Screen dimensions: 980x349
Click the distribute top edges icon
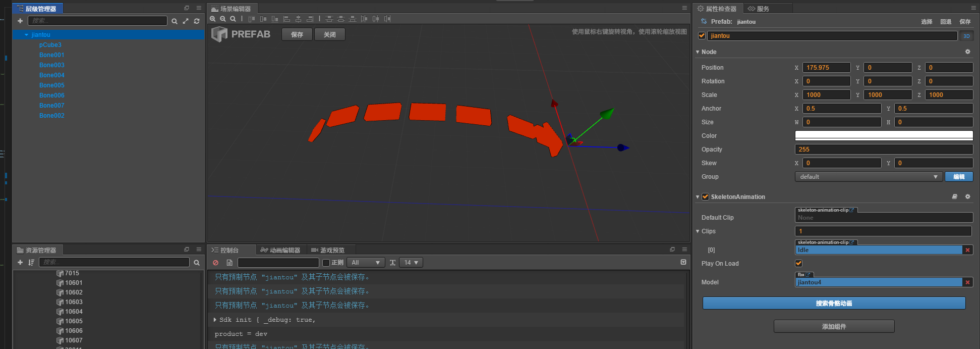pos(329,19)
